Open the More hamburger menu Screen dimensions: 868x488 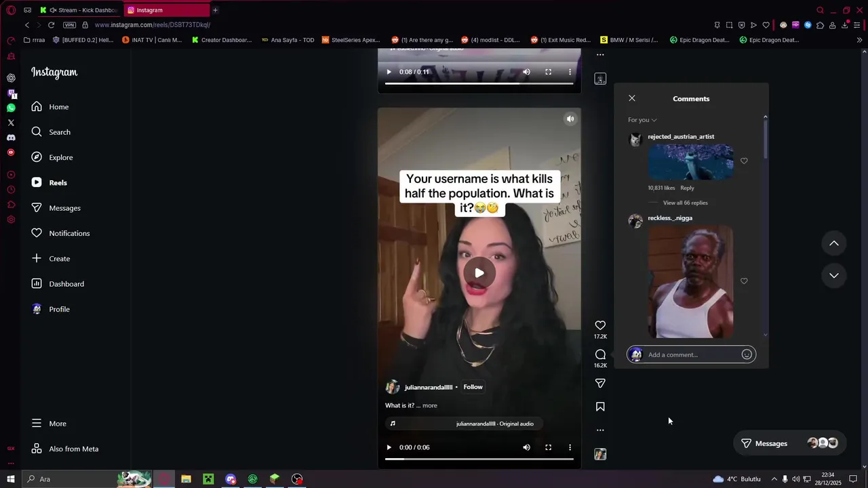pyautogui.click(x=49, y=424)
